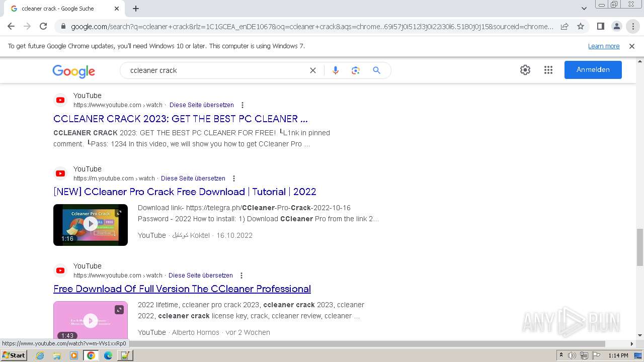The height and width of the screenshot is (362, 644).
Task: Open Windows Media Player from taskbar
Action: 74,355
